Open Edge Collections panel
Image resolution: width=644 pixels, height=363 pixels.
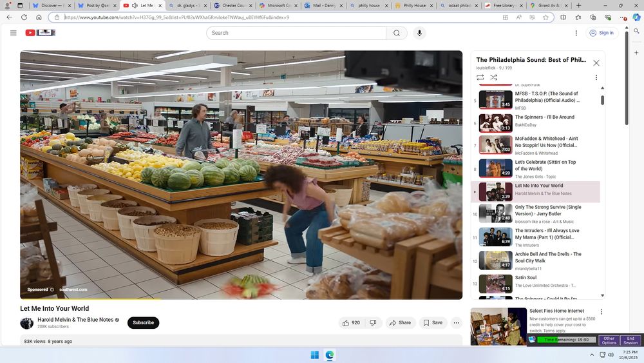coord(593,17)
